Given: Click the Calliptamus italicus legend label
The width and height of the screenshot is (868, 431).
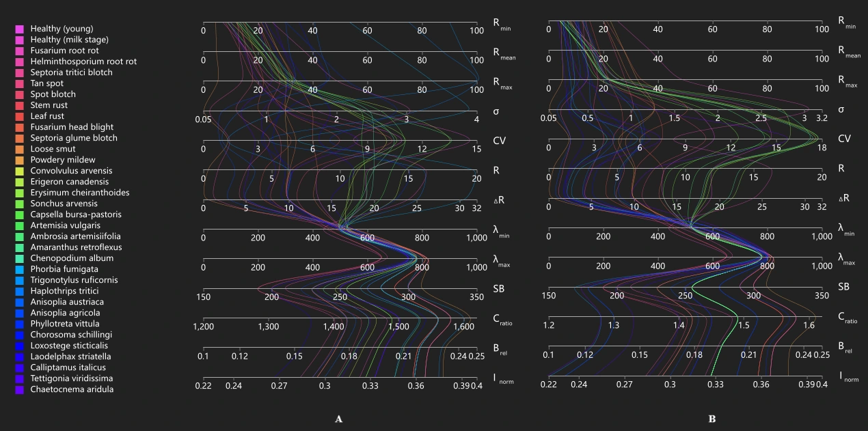Looking at the screenshot, I should (67, 367).
